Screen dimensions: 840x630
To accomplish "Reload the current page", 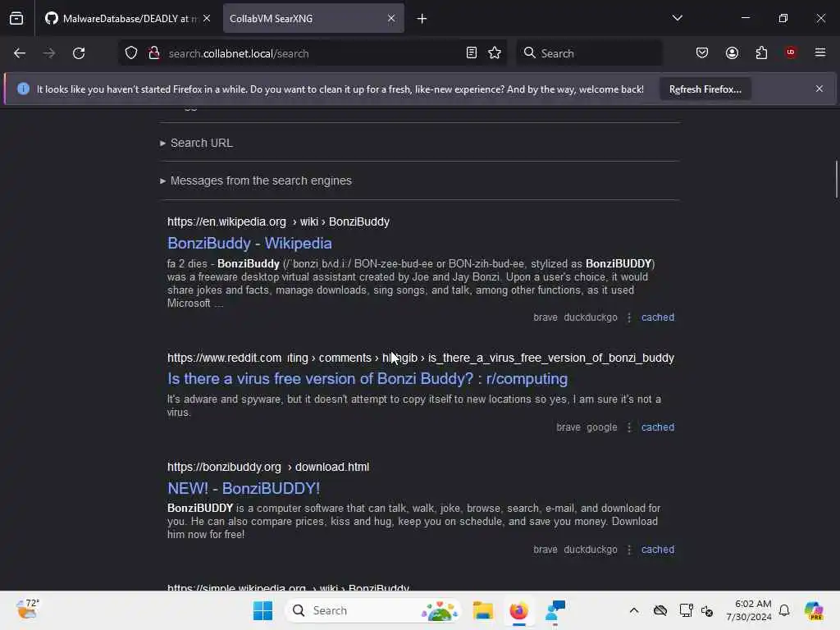I will [79, 53].
